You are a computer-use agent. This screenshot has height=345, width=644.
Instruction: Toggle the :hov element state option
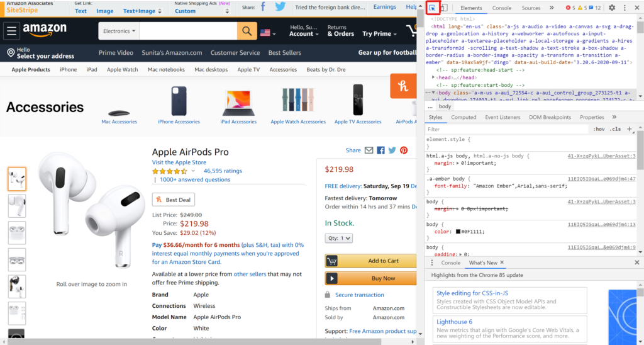(x=599, y=129)
